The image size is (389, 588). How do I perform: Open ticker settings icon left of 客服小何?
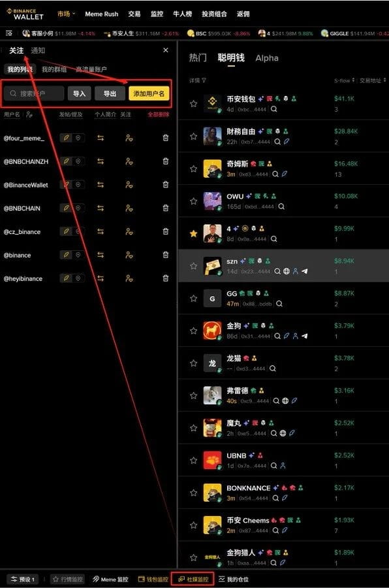click(x=9, y=33)
